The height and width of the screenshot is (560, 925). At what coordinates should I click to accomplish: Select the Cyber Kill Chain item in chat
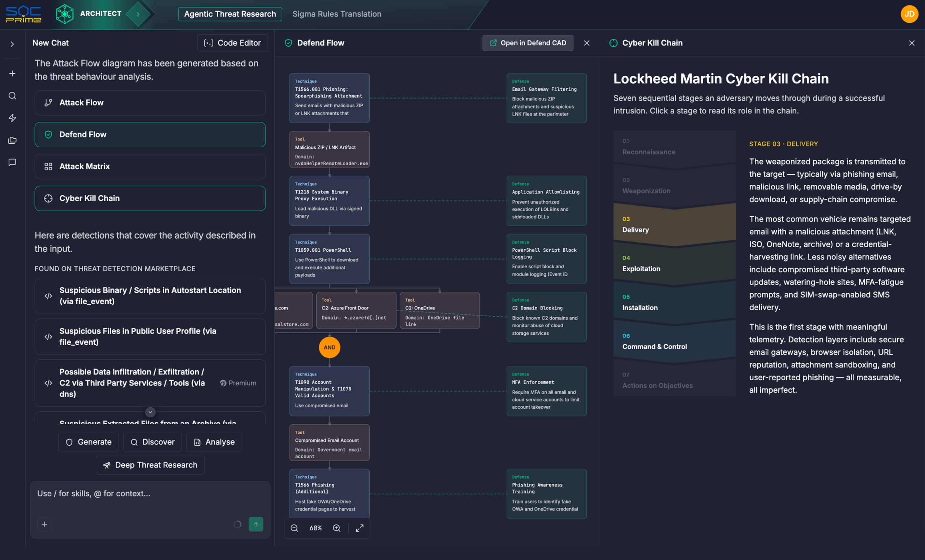(x=150, y=198)
